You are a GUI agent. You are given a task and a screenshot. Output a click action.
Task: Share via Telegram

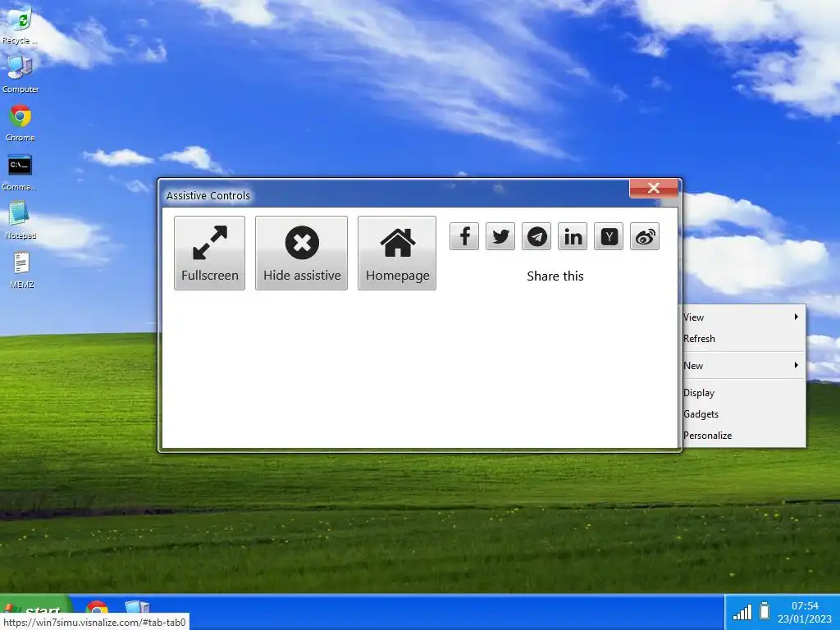pyautogui.click(x=536, y=236)
